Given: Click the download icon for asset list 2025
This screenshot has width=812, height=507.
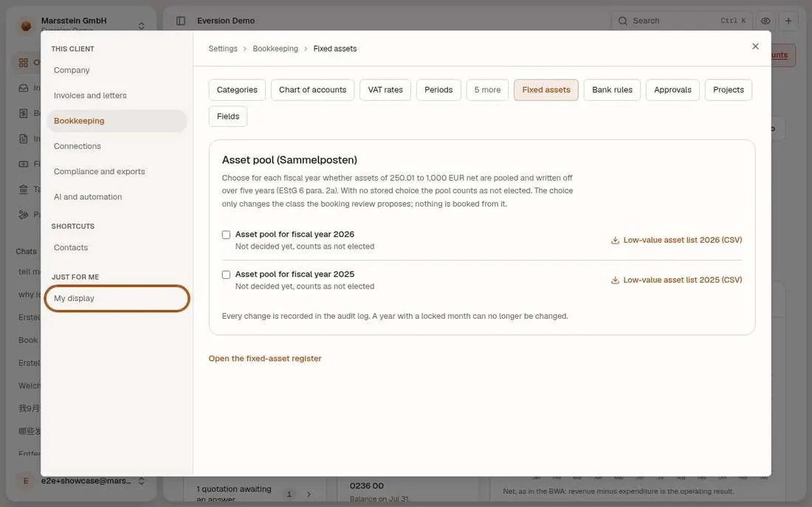Looking at the screenshot, I should tap(615, 280).
